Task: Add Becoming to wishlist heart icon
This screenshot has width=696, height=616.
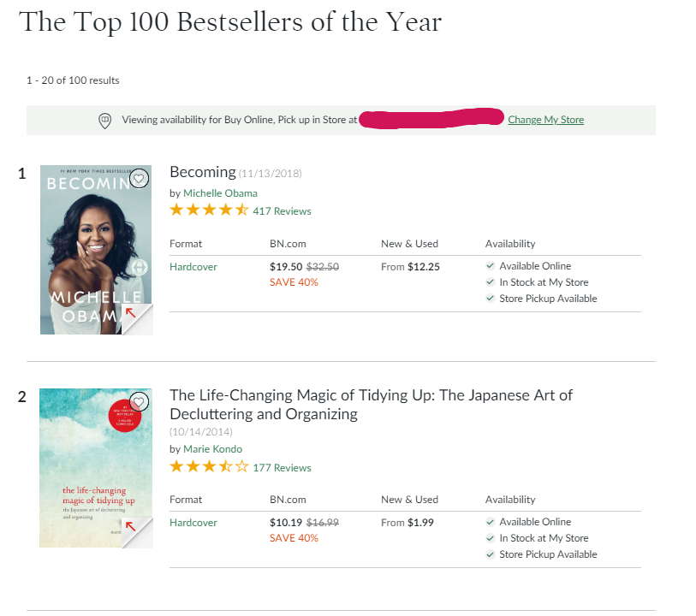Action: 139,179
